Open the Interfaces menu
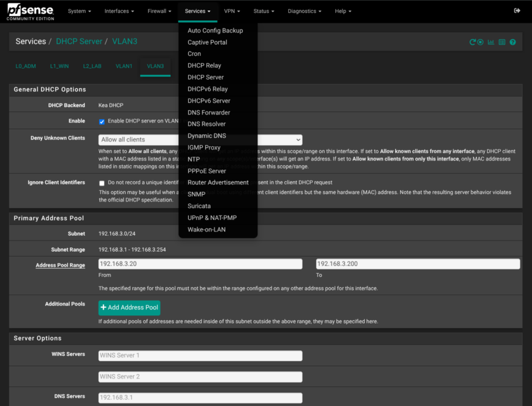Screen dimensions: 532x406 pyautogui.click(x=119, y=11)
